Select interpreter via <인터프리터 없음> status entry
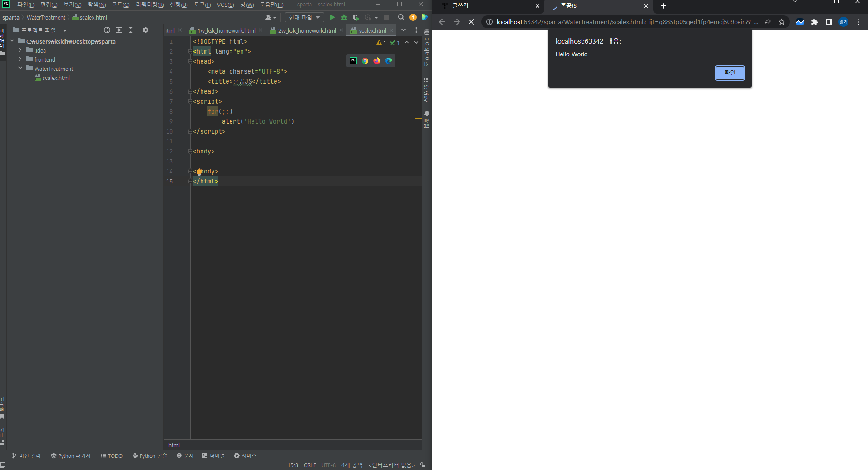 (x=392, y=465)
